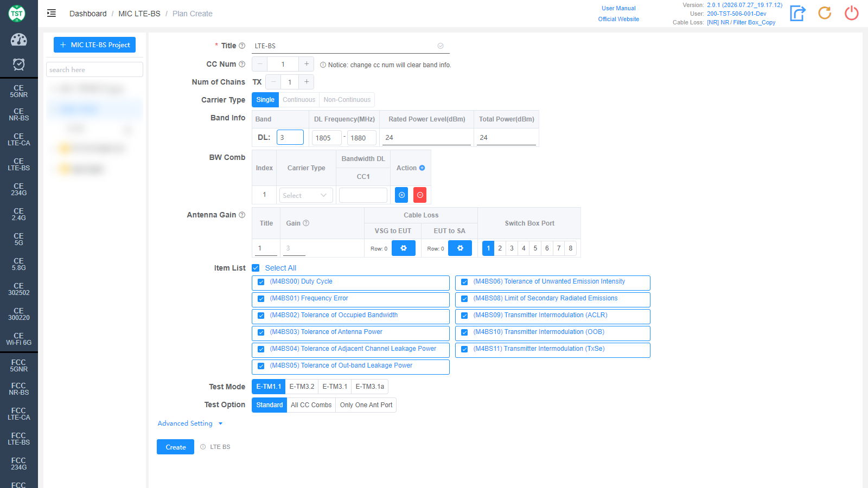Remove BW Comb row with red minus button
This screenshot has height=488, width=868.
click(x=420, y=195)
